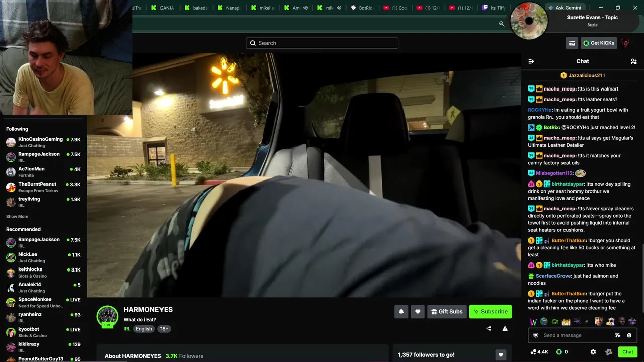
Task: Open the user profile avatar menu
Action: (625, 43)
